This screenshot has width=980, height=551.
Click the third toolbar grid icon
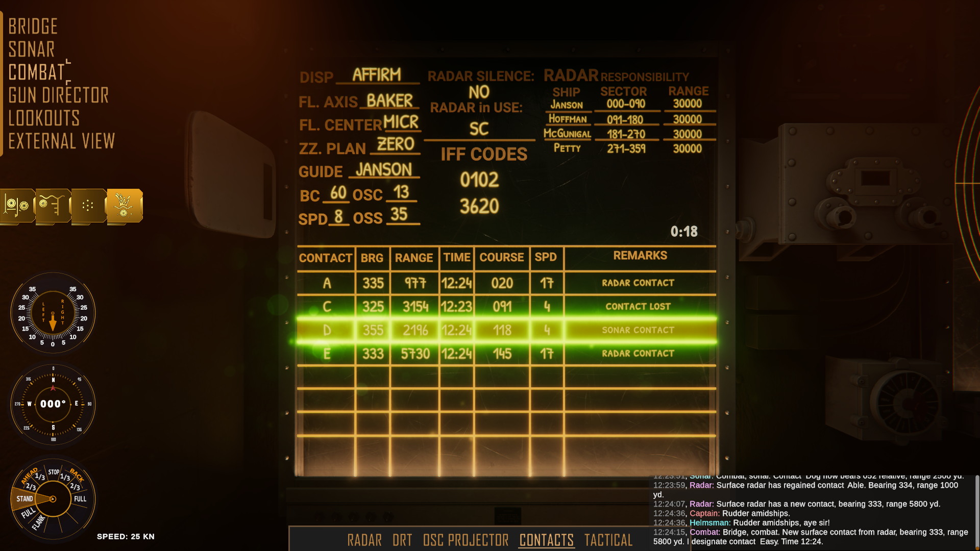pyautogui.click(x=88, y=205)
